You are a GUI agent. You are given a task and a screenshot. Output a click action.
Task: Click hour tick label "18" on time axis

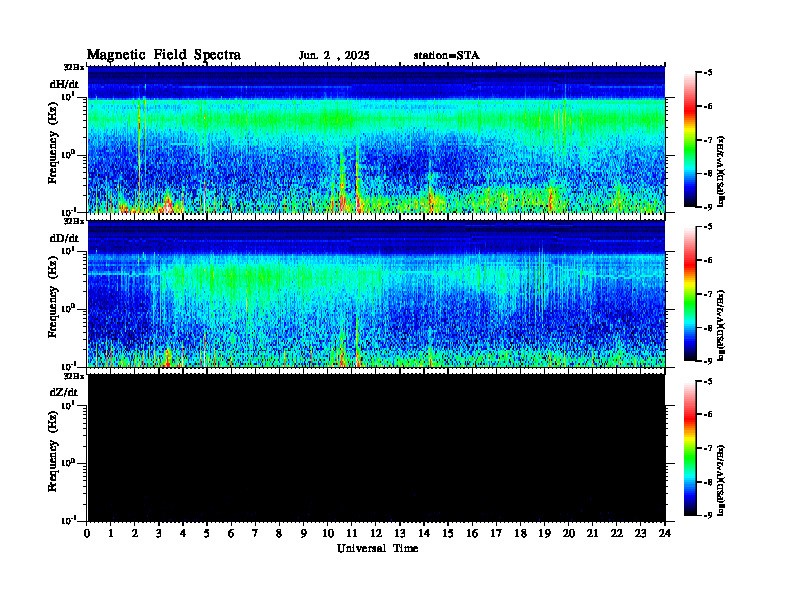coord(520,534)
